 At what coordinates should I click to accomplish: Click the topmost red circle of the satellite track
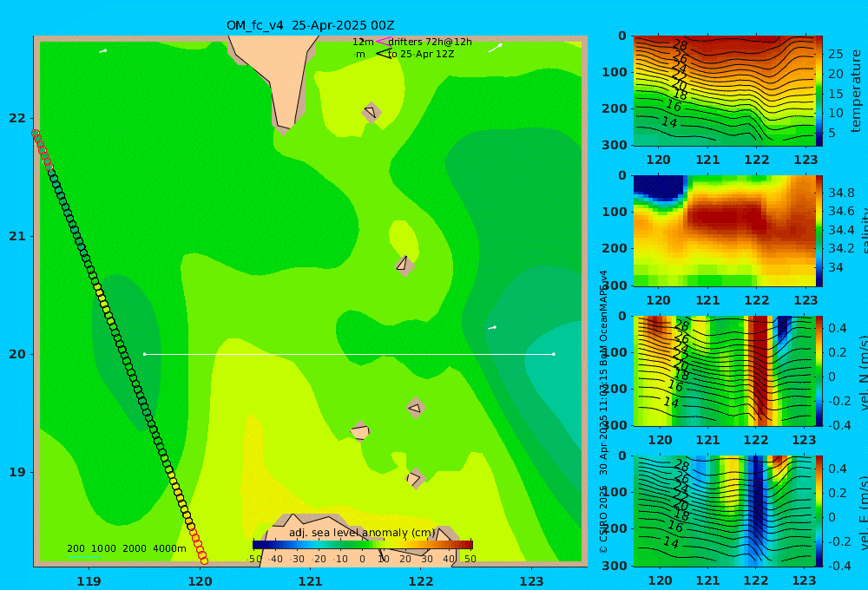36,134
